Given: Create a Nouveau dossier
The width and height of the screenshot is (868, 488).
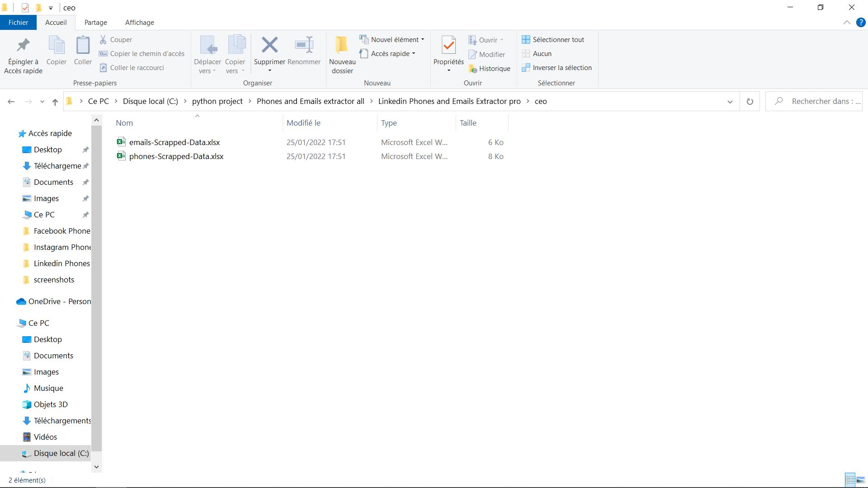Looking at the screenshot, I should pos(342,55).
